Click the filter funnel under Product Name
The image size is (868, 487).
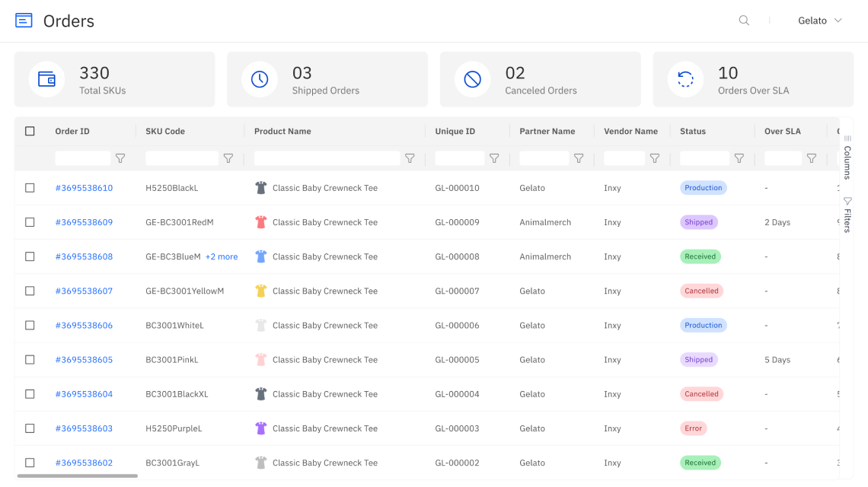pos(410,158)
